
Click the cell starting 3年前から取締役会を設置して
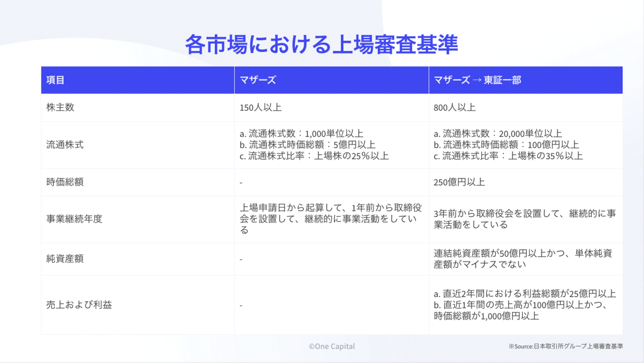point(525,219)
